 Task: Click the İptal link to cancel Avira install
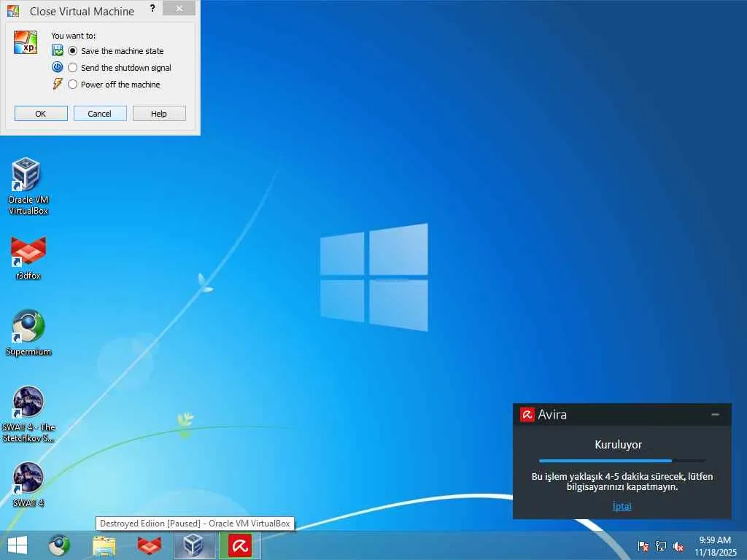click(622, 506)
